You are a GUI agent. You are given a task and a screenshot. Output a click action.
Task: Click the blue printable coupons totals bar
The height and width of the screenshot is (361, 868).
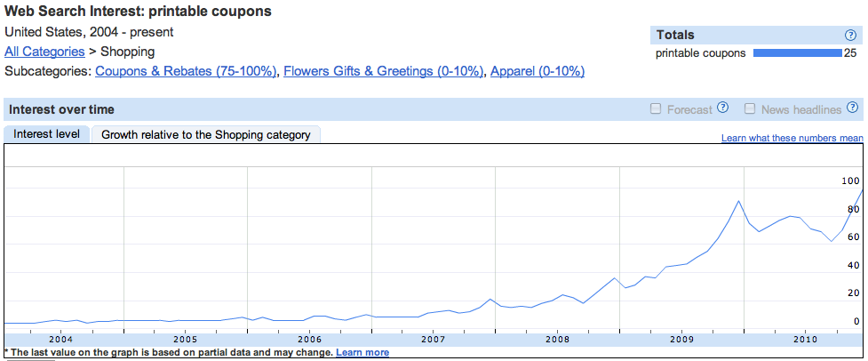pos(797,53)
